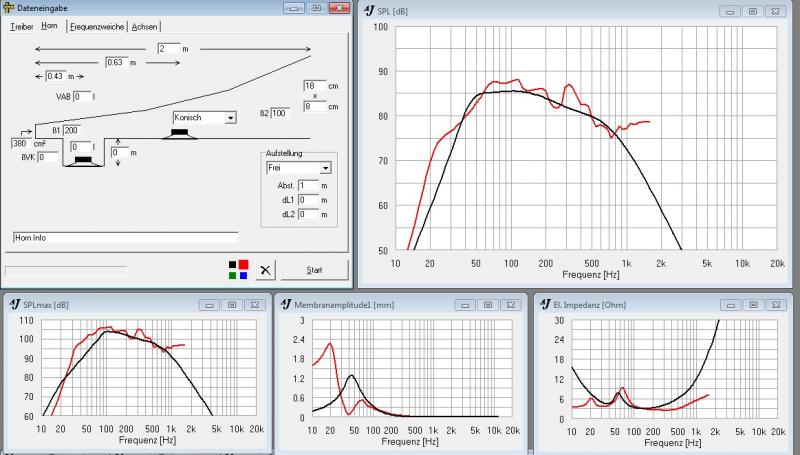Click the X cancel icon beside Start

pyautogui.click(x=264, y=269)
